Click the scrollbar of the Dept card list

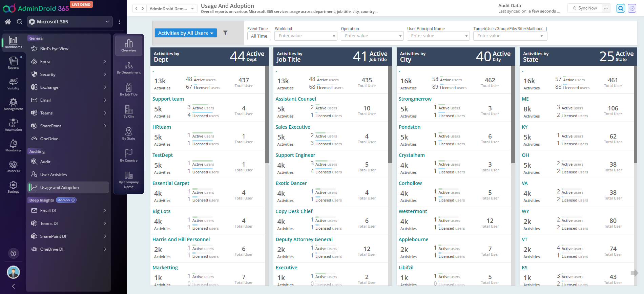[267, 114]
